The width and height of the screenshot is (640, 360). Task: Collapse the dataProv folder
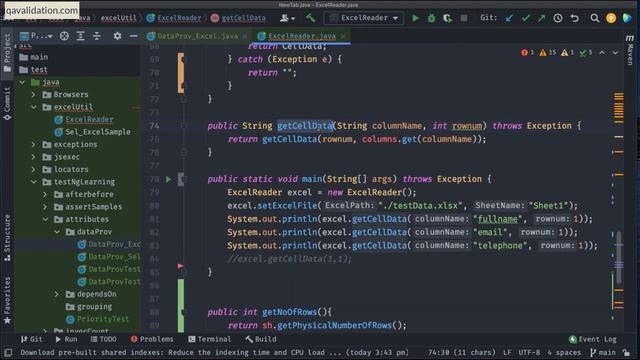tap(57, 232)
